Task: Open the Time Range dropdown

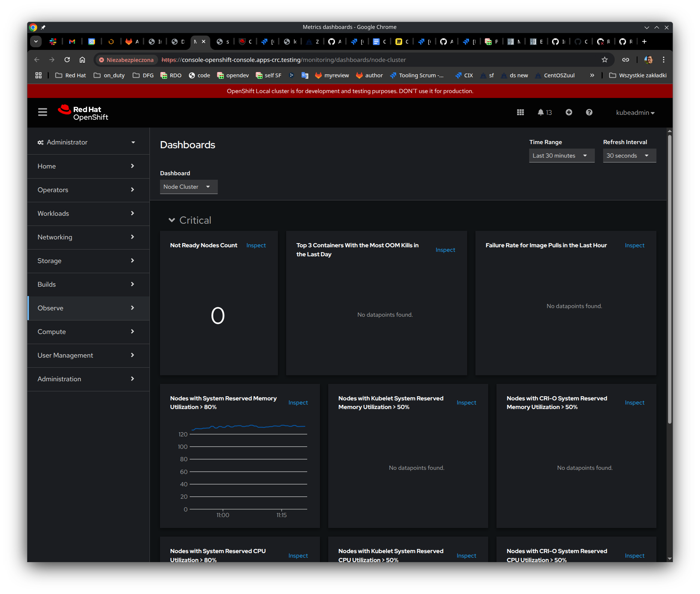Action: [561, 156]
